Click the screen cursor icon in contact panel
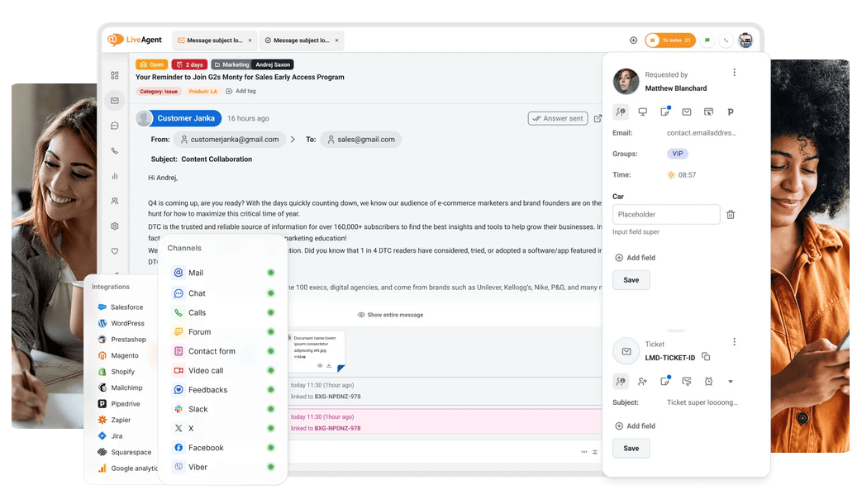862x504 pixels. tap(708, 112)
